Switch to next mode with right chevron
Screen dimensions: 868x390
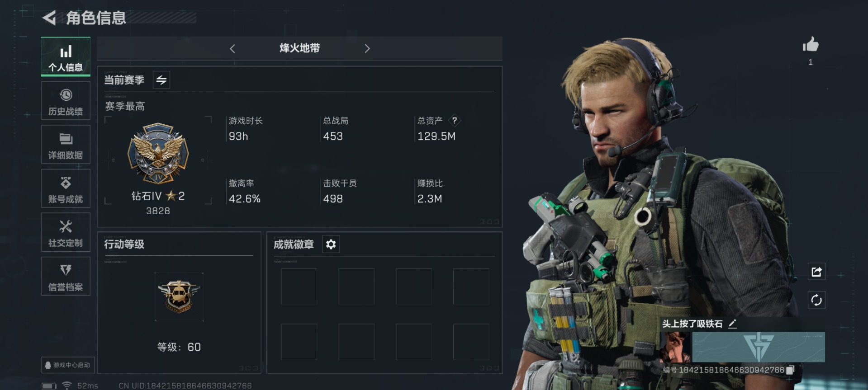(367, 49)
